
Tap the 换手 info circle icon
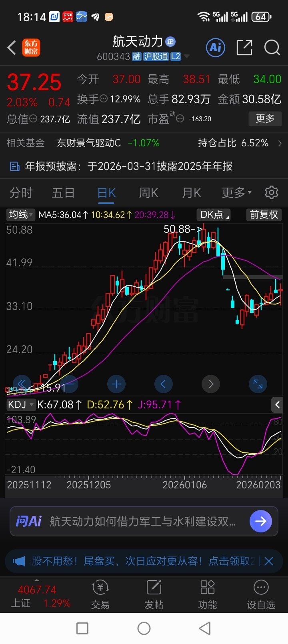click(x=103, y=98)
